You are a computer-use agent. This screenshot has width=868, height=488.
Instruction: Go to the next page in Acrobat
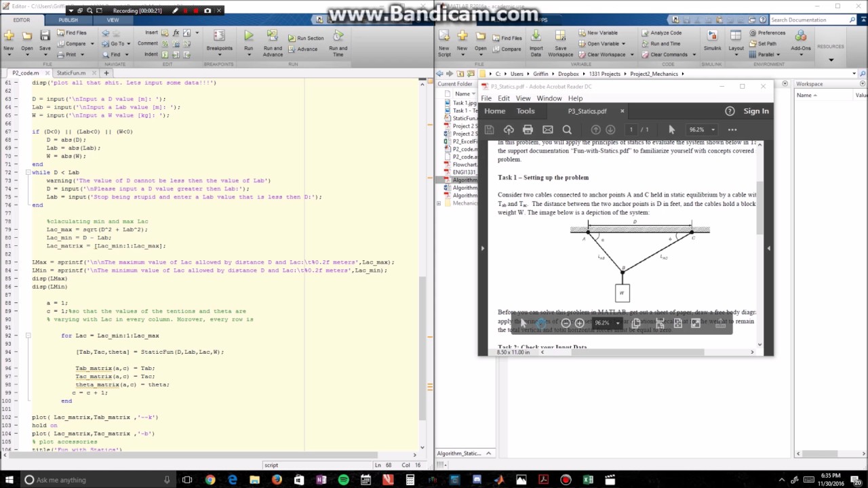pyautogui.click(x=610, y=129)
